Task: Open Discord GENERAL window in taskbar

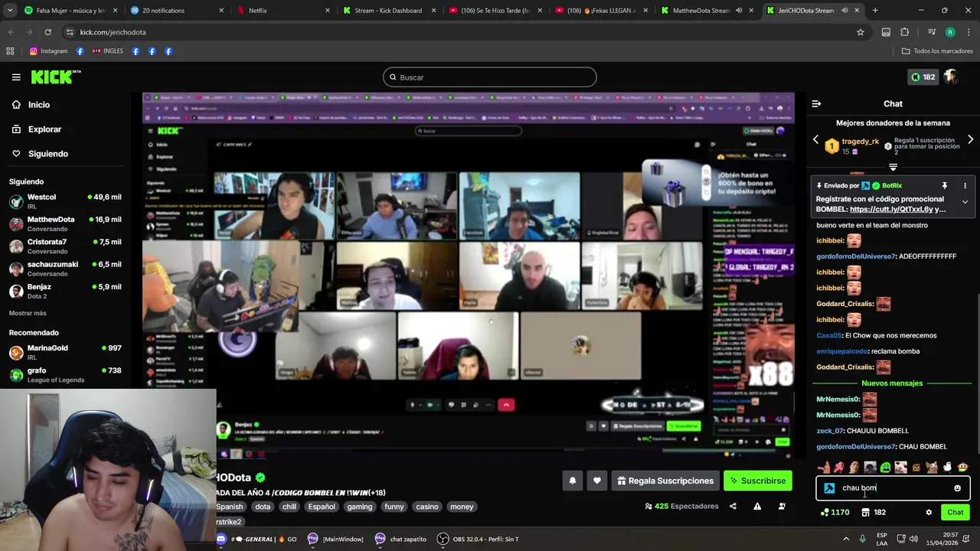Action: (x=256, y=539)
